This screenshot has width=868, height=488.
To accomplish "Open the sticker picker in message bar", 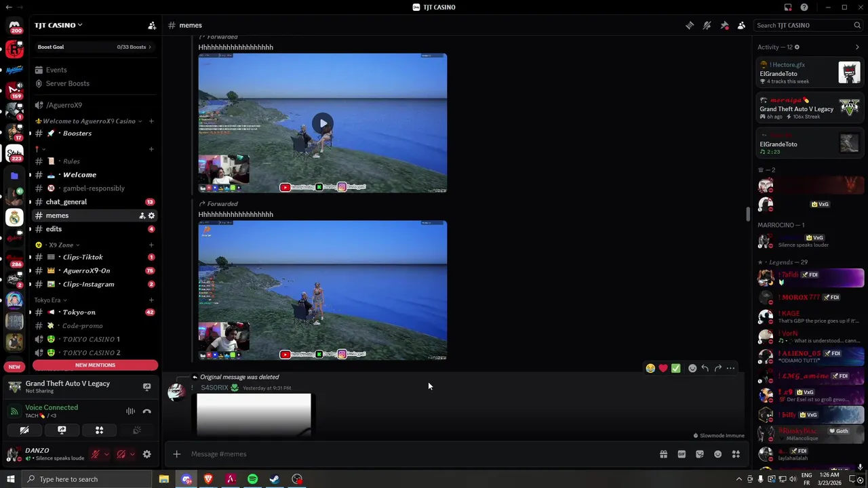I will 700,454.
